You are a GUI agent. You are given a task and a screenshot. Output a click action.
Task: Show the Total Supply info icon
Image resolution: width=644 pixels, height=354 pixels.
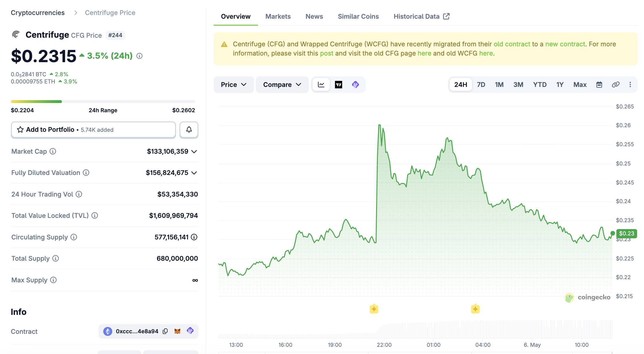pos(56,258)
